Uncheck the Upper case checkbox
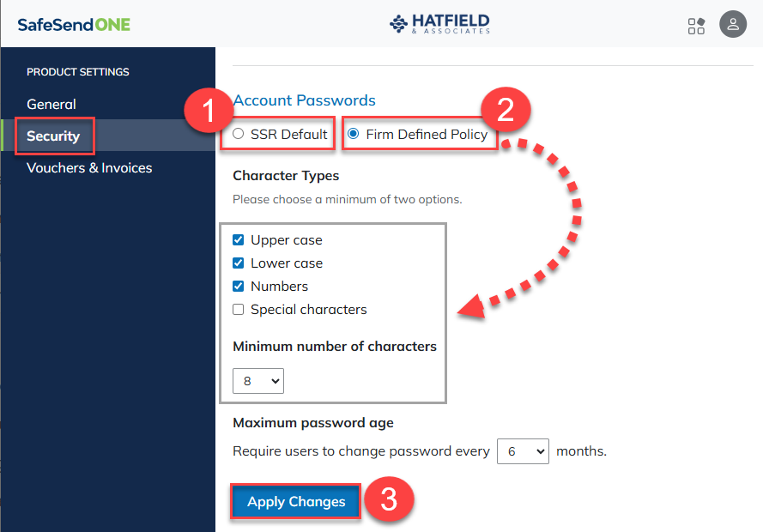The height and width of the screenshot is (532, 763). (x=238, y=239)
